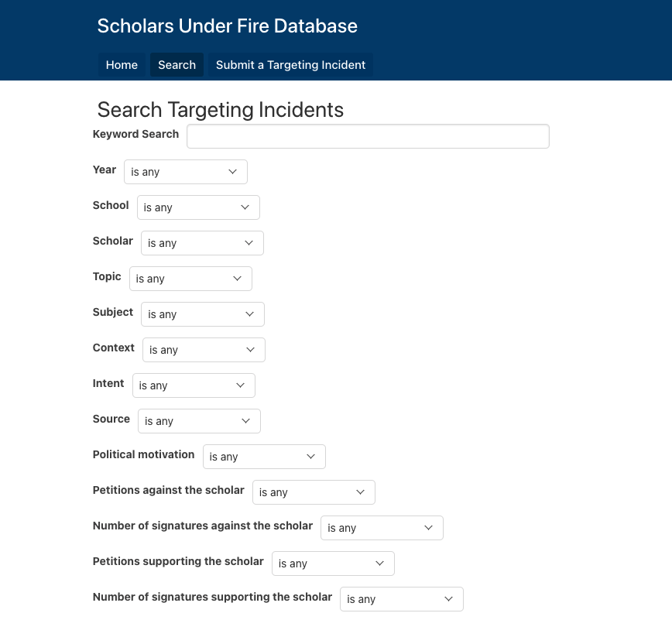Open Petitions against the scholar dropdown
Image resolution: width=672 pixels, height=620 pixels.
314,492
